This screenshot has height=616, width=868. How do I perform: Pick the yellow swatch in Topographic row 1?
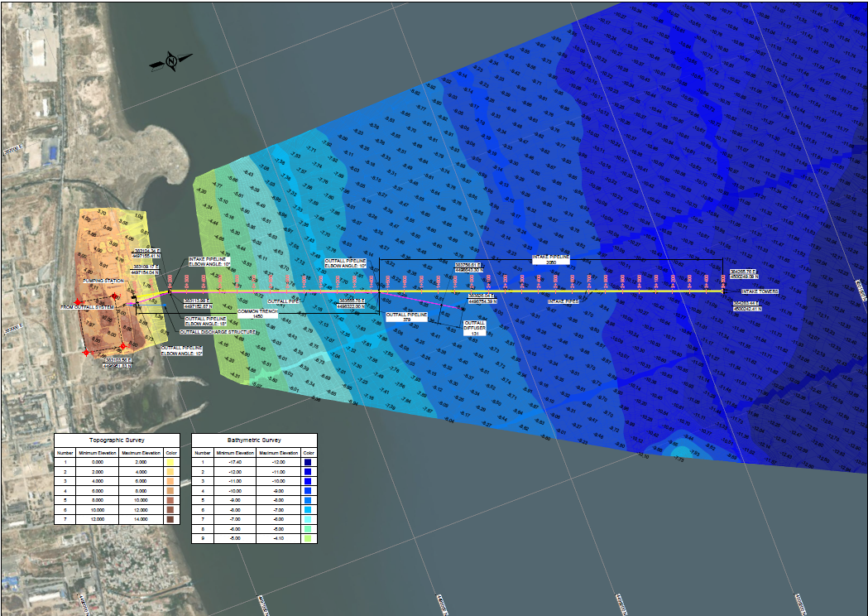170,462
